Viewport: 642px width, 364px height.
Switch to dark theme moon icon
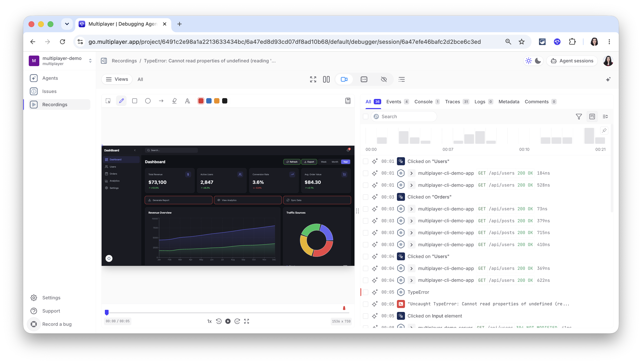point(538,61)
